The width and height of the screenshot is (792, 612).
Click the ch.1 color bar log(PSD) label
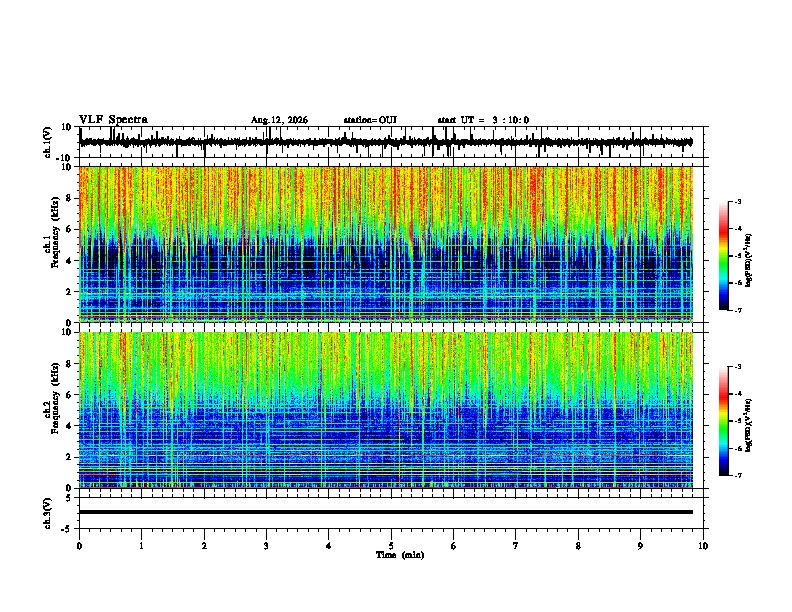749,260
